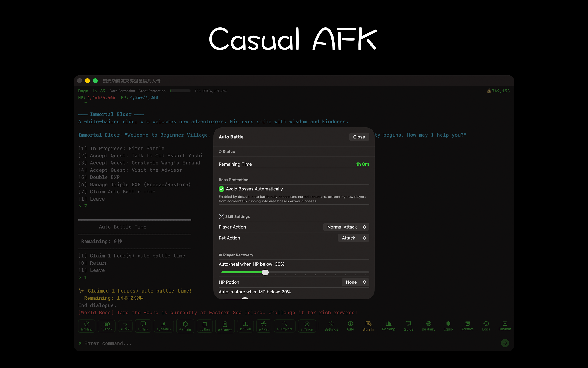Viewport: 588px width, 368px height.
Task: Open Pet Action Attack dropdown
Action: [353, 238]
